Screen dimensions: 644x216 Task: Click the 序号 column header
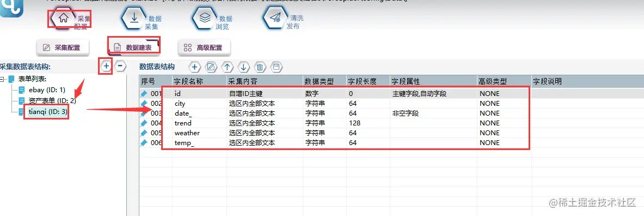coord(156,81)
